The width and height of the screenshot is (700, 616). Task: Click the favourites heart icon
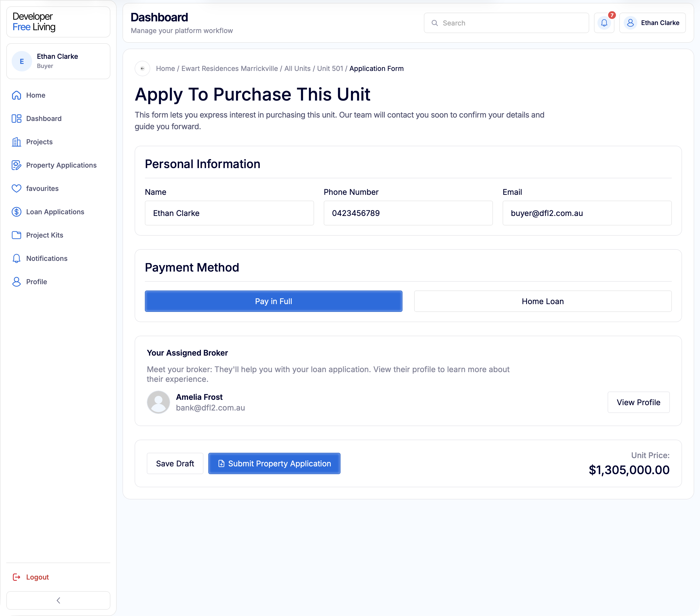pos(17,188)
